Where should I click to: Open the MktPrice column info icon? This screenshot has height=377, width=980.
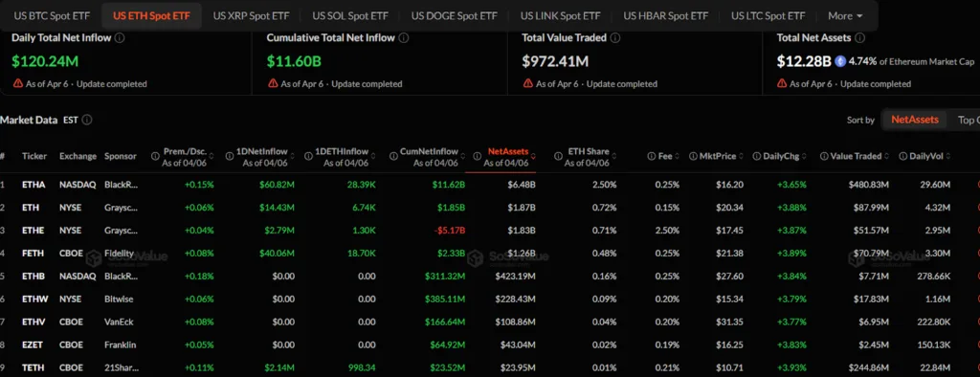tap(693, 156)
